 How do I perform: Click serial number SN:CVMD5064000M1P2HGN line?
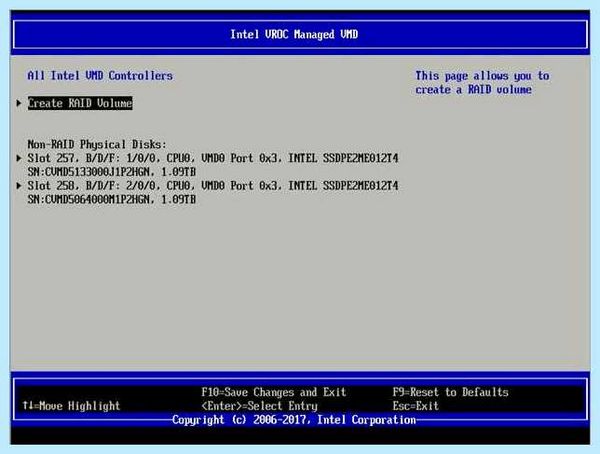[x=112, y=199]
